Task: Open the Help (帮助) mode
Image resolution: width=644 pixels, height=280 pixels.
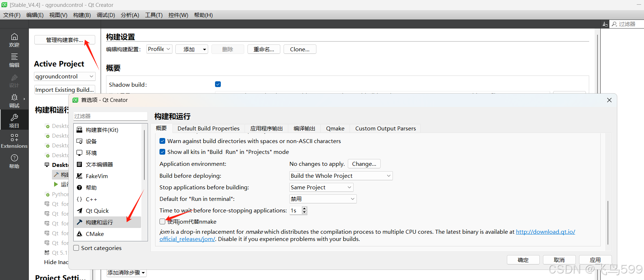Action: click(x=14, y=161)
